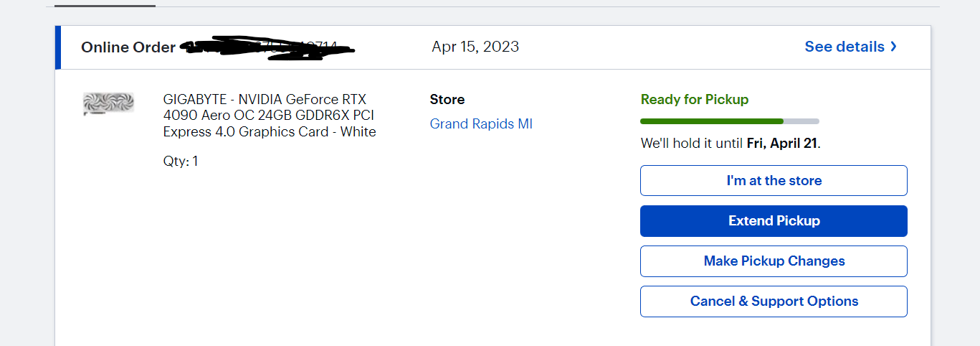The height and width of the screenshot is (346, 980).
Task: Click the Store column label
Action: coord(447,100)
